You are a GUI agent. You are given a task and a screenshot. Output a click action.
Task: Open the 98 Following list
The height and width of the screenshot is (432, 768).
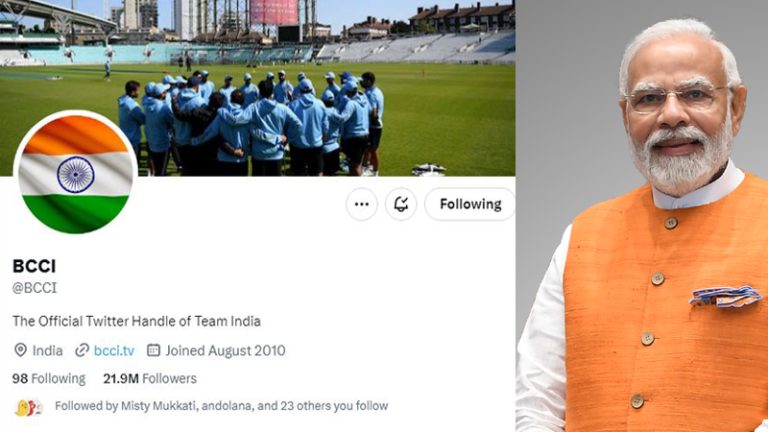(48, 379)
